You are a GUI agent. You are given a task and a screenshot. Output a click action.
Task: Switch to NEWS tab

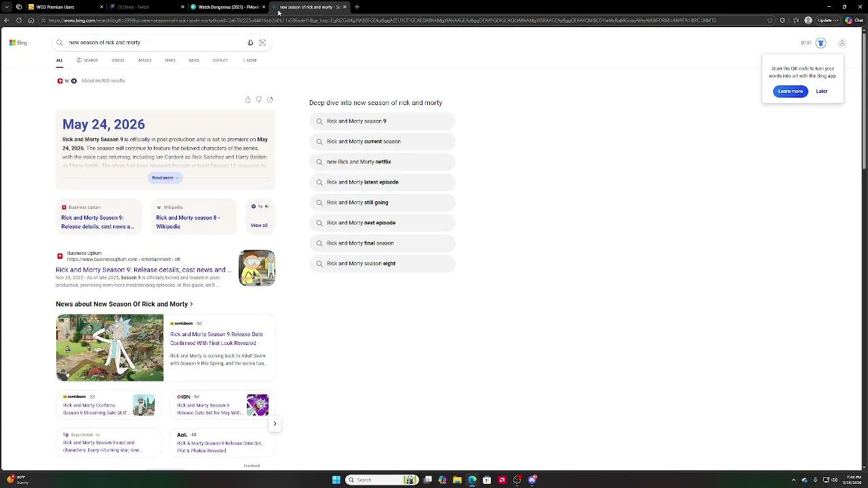[x=194, y=60]
